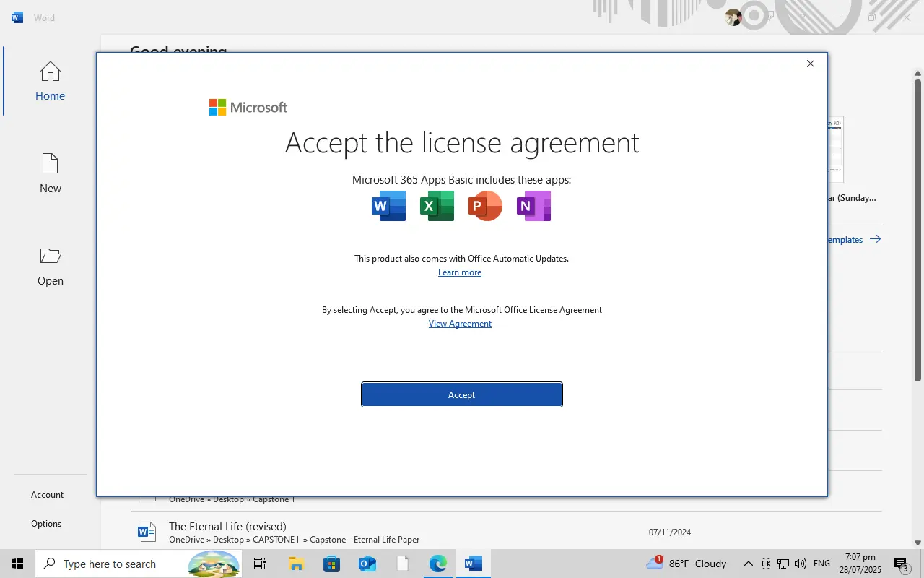Open the 86°F Cloudy weather widget

click(x=687, y=564)
